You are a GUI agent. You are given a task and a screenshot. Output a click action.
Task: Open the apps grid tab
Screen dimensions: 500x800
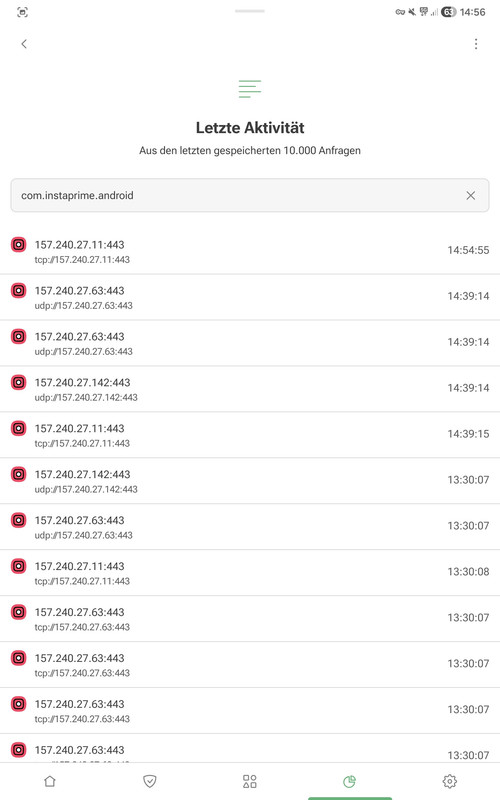[249, 781]
